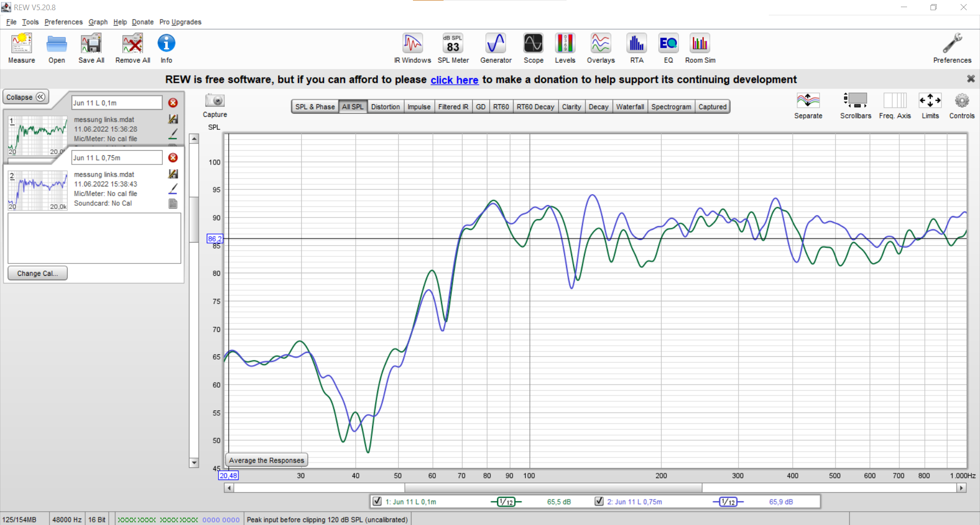Viewport: 980px width, 525px height.
Task: Open the Captured tab
Action: tap(713, 107)
